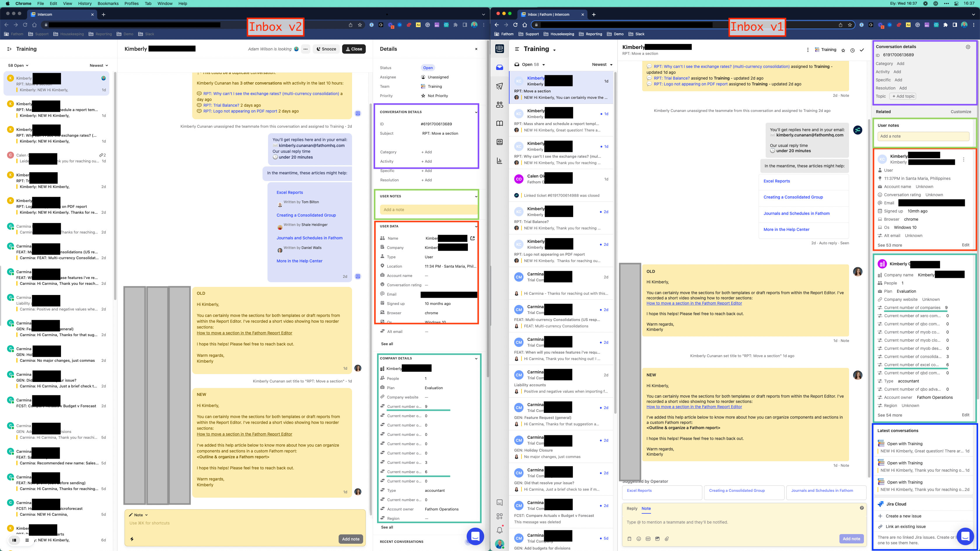Select the Intercom browser tab in v2 window
980x551 pixels.
pyautogui.click(x=62, y=15)
